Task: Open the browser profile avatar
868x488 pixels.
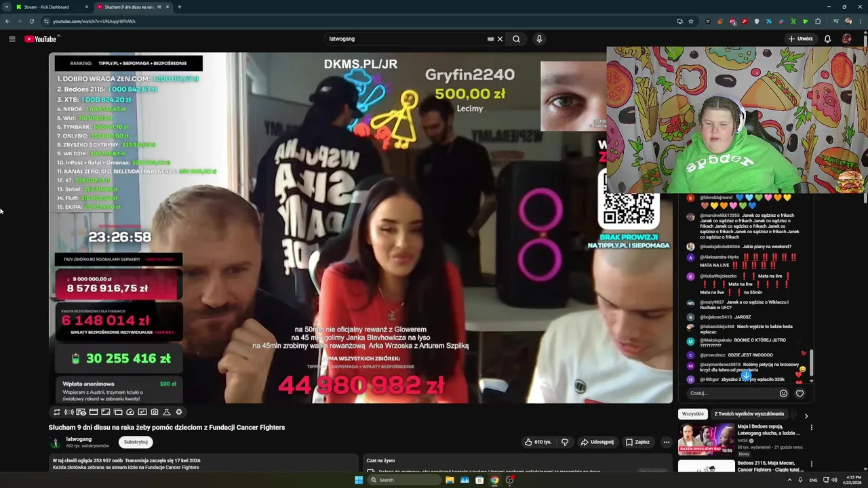Action: 848,21
